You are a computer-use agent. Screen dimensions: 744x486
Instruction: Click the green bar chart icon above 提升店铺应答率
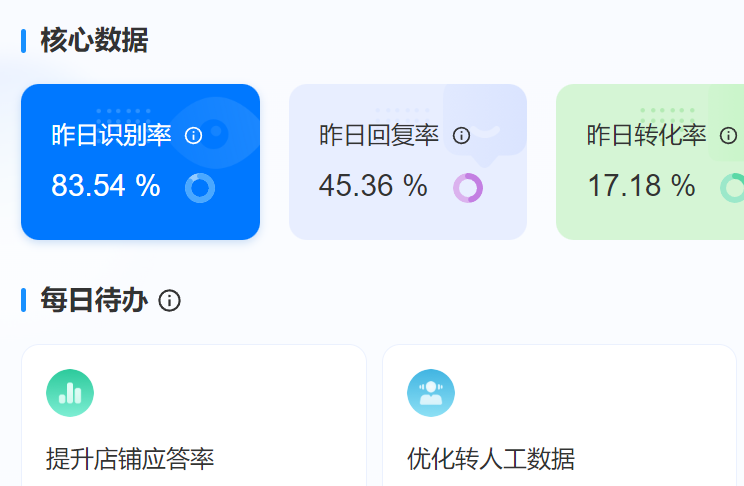click(70, 393)
